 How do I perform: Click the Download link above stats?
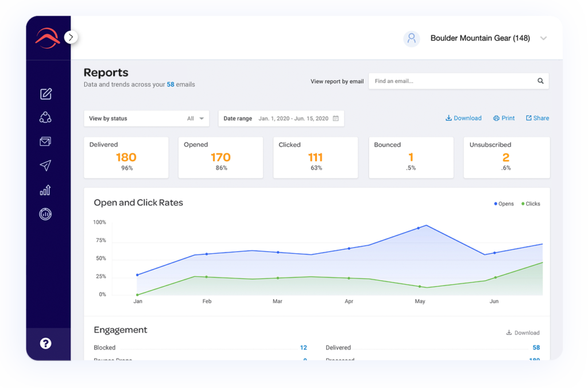[463, 118]
